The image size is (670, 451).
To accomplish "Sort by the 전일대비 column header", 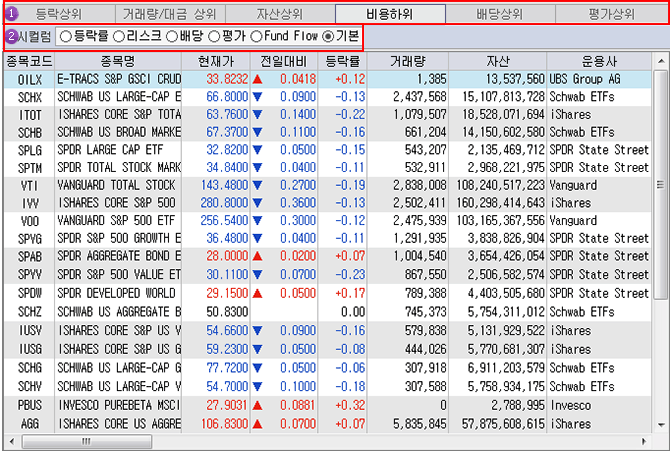I will pos(284,62).
